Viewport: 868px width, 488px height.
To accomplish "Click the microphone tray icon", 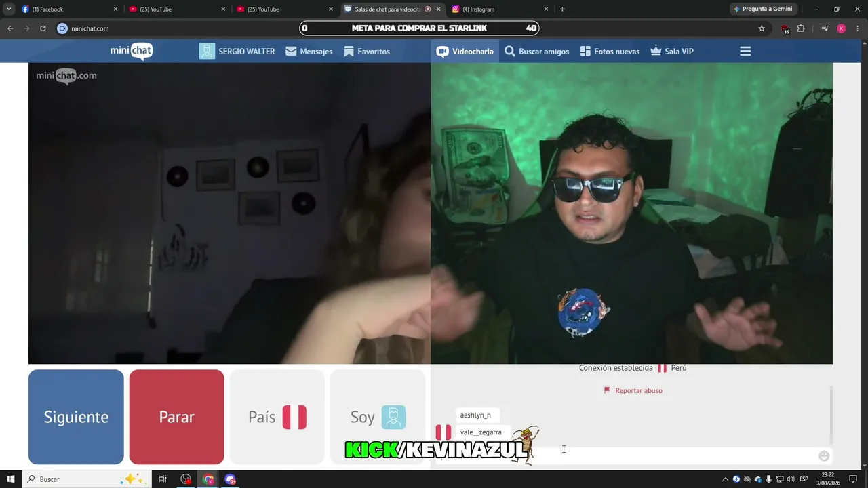I will coord(769,479).
